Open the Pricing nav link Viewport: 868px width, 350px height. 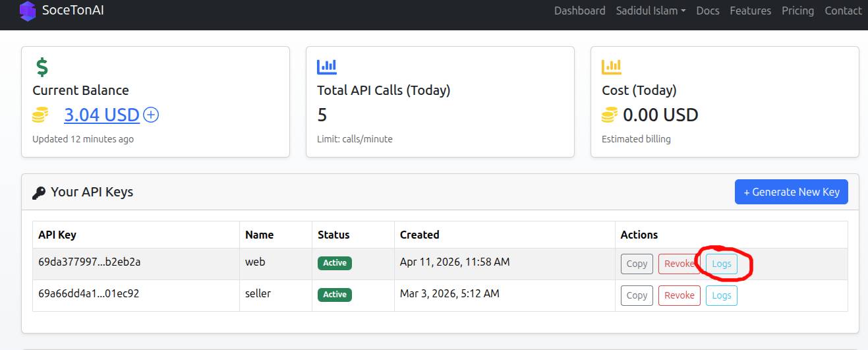(x=797, y=11)
